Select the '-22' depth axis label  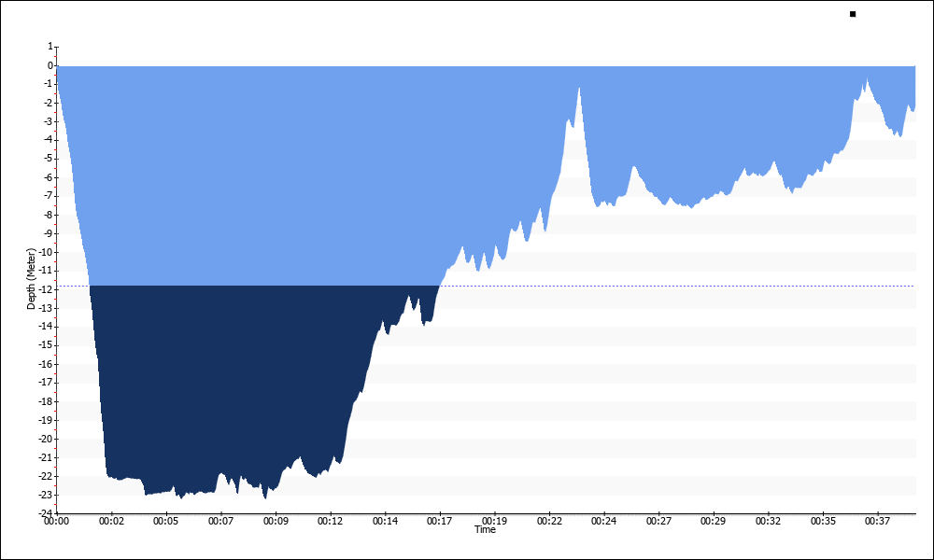[46, 476]
